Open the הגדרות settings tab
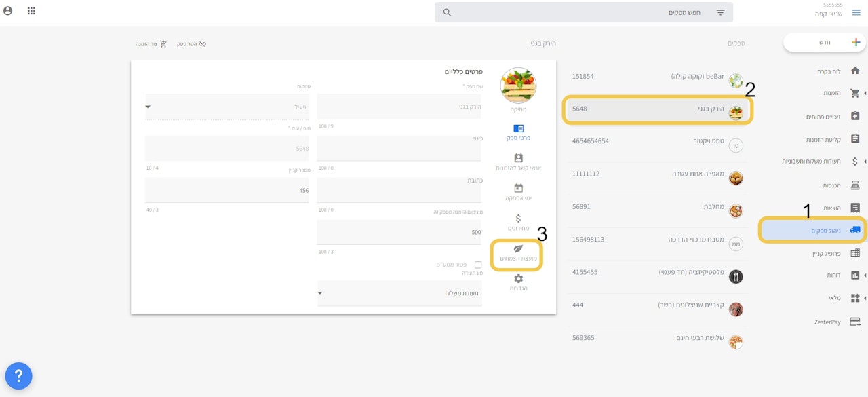The image size is (868, 397). click(518, 283)
